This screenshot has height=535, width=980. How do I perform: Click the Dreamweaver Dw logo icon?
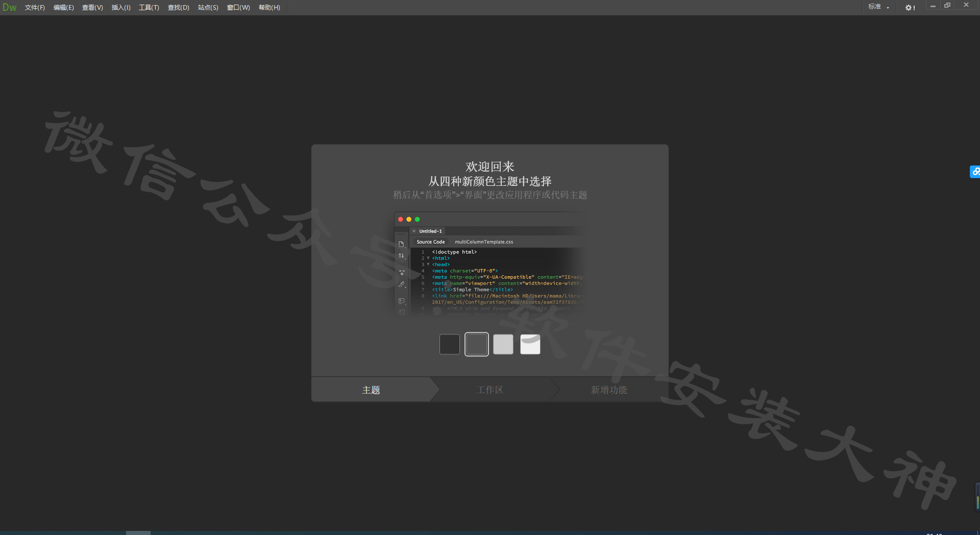tap(9, 7)
